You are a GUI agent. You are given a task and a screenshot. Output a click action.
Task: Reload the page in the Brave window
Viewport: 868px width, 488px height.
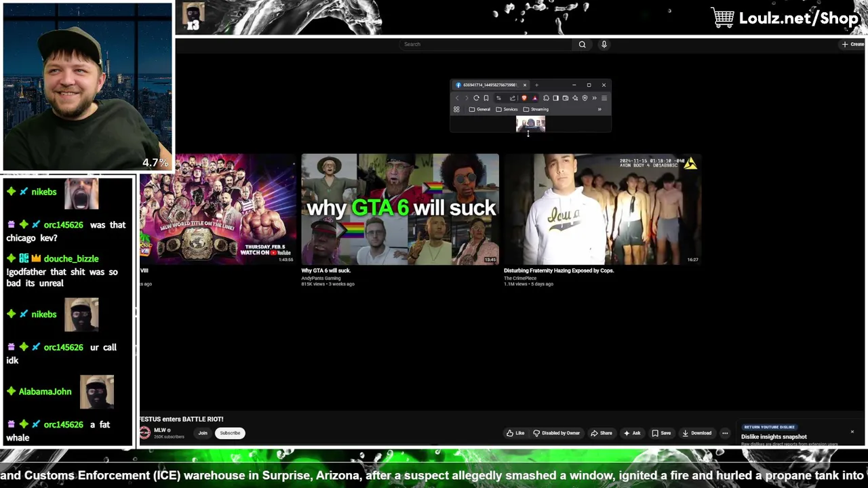pyautogui.click(x=476, y=98)
